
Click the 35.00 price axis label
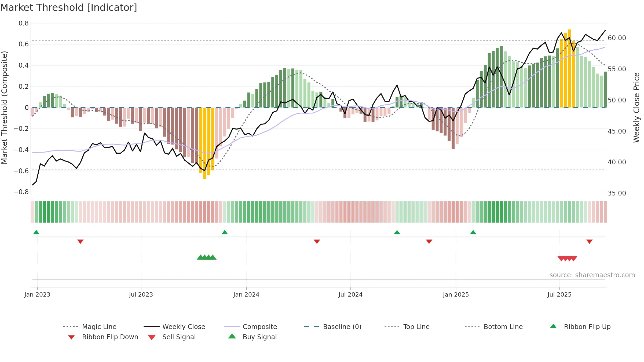click(617, 193)
